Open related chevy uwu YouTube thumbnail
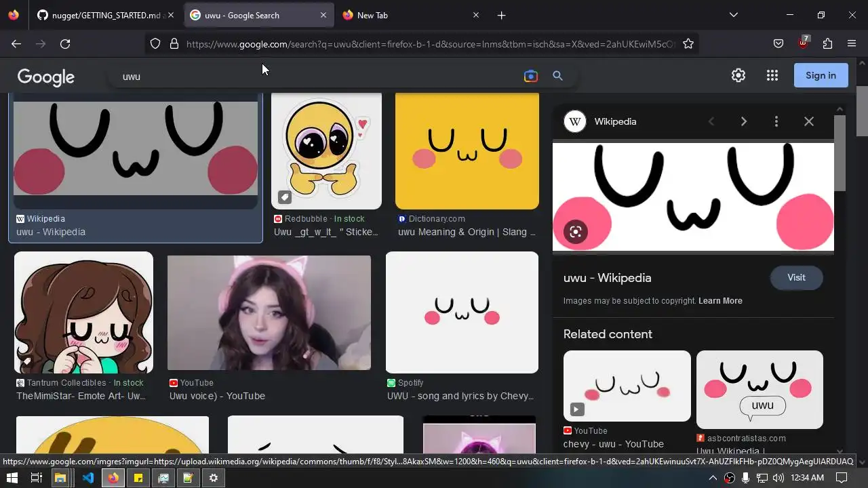This screenshot has height=488, width=868. [x=627, y=386]
